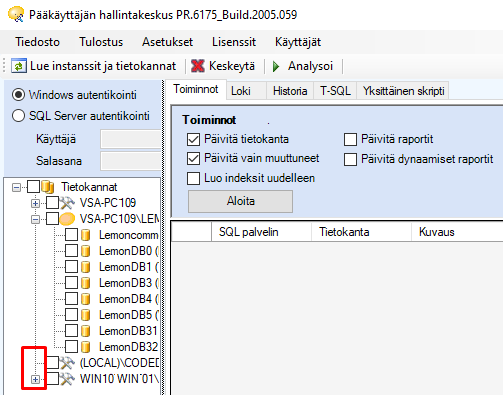Click the SQL palvelin column header
This screenshot has height=395, width=503.
point(261,232)
